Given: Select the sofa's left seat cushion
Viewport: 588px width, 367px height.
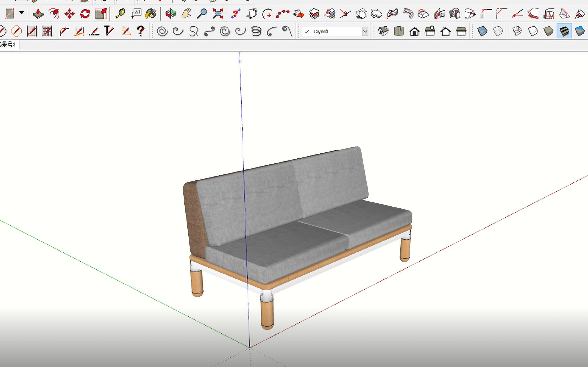Looking at the screenshot, I should 277,252.
